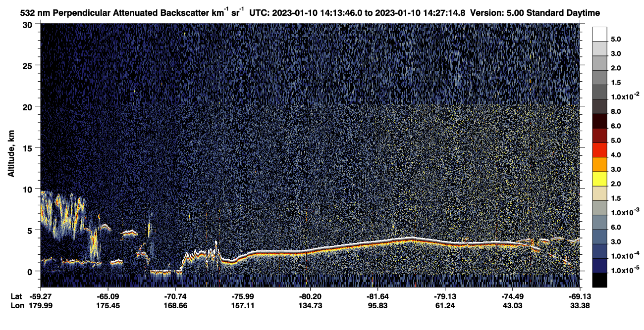Click longitude value '43.03'

click(x=512, y=305)
